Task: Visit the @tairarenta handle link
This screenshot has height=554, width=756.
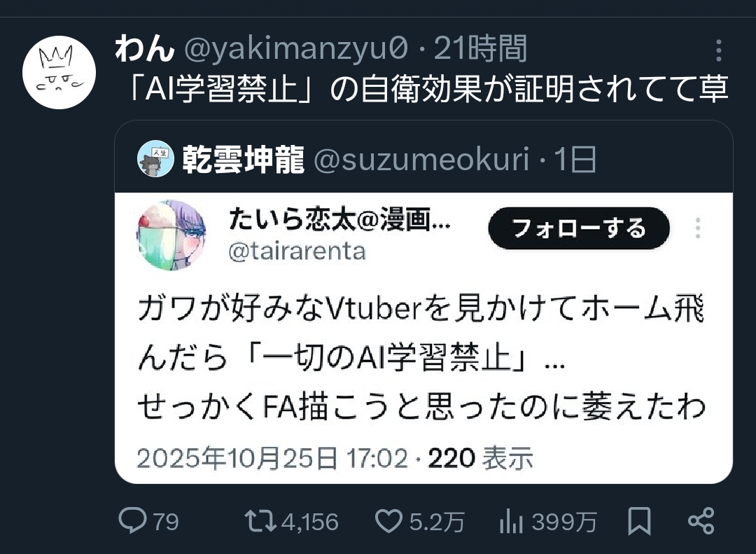Action: [x=297, y=252]
